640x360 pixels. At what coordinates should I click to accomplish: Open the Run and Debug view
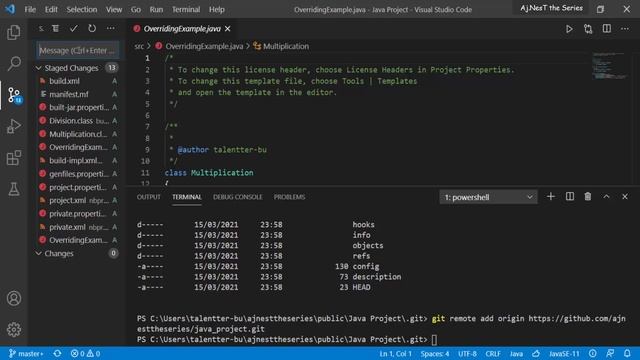(x=14, y=127)
